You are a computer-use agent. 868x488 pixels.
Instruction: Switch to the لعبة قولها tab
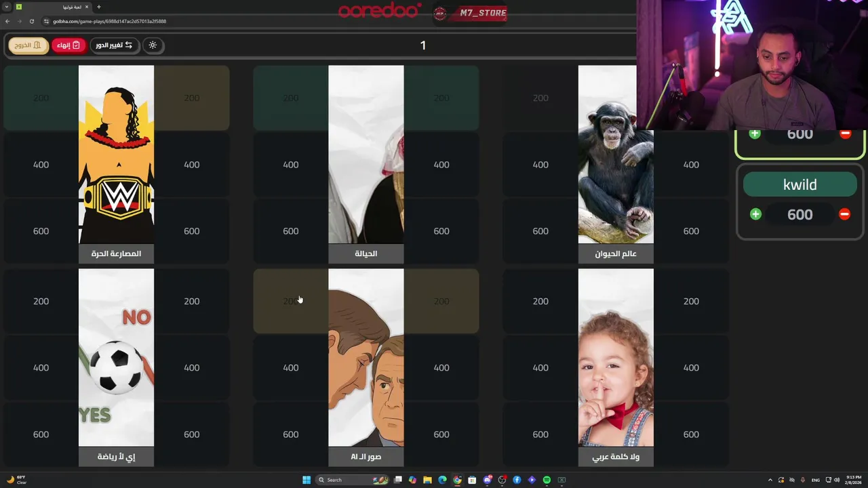coord(52,7)
